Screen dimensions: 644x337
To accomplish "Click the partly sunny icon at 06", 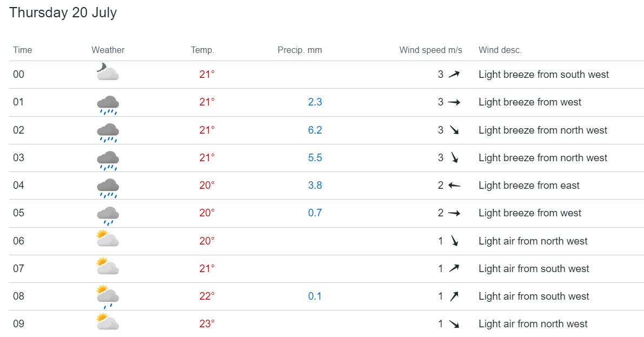I will point(108,239).
